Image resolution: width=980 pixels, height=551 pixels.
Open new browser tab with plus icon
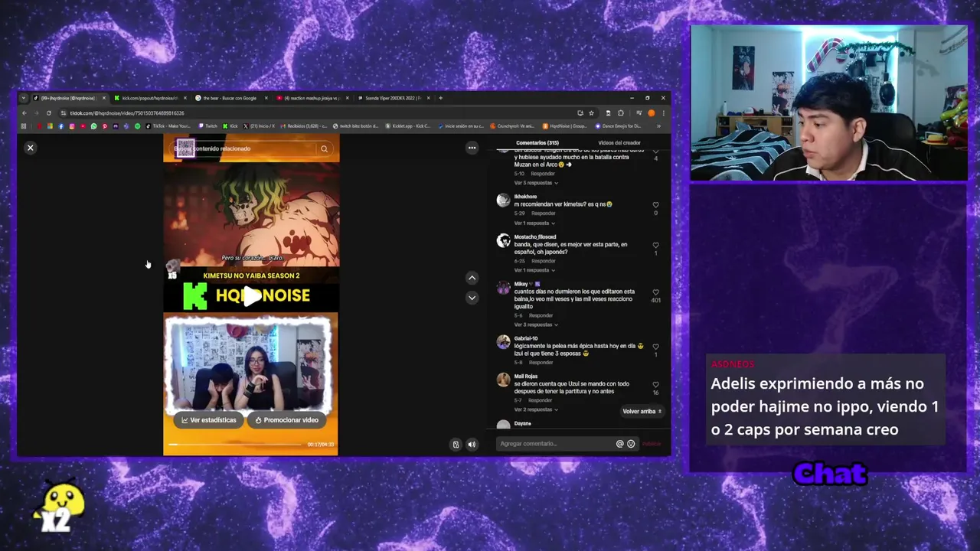click(440, 98)
